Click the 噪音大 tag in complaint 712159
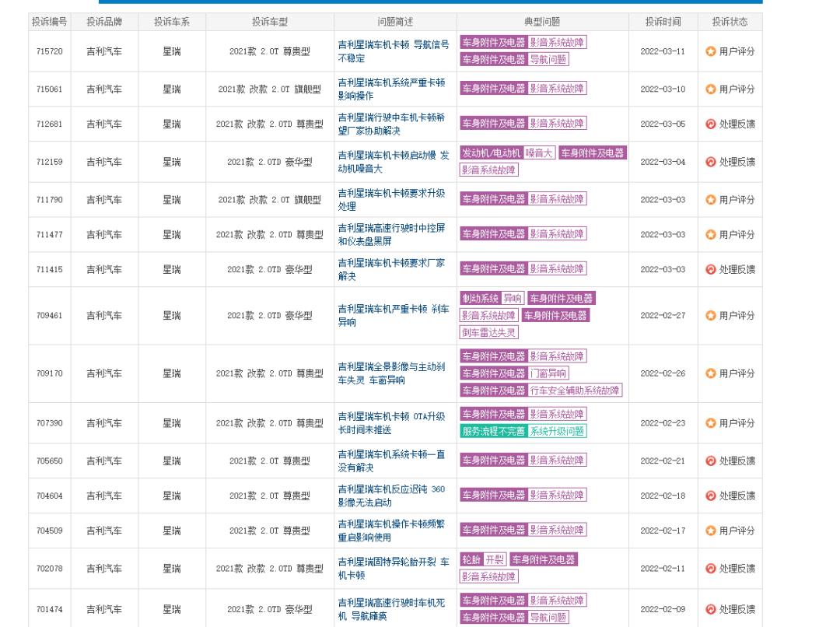Viewport: 840px width, 627px height. pos(540,153)
